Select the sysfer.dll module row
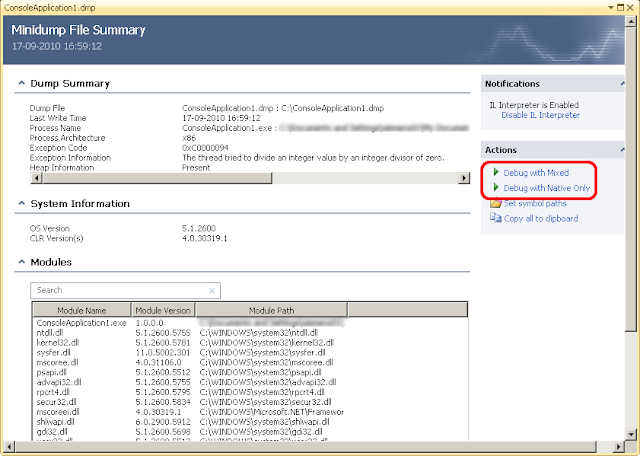Image resolution: width=640 pixels, height=456 pixels. coord(250,352)
